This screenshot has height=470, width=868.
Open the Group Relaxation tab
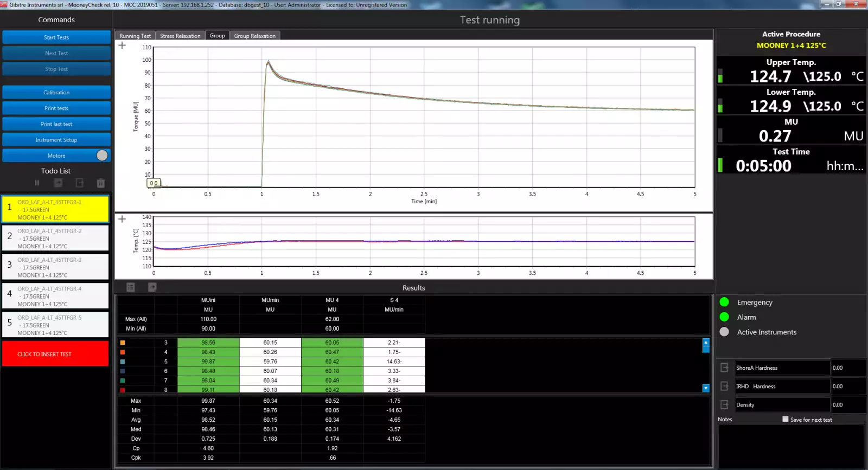point(254,36)
